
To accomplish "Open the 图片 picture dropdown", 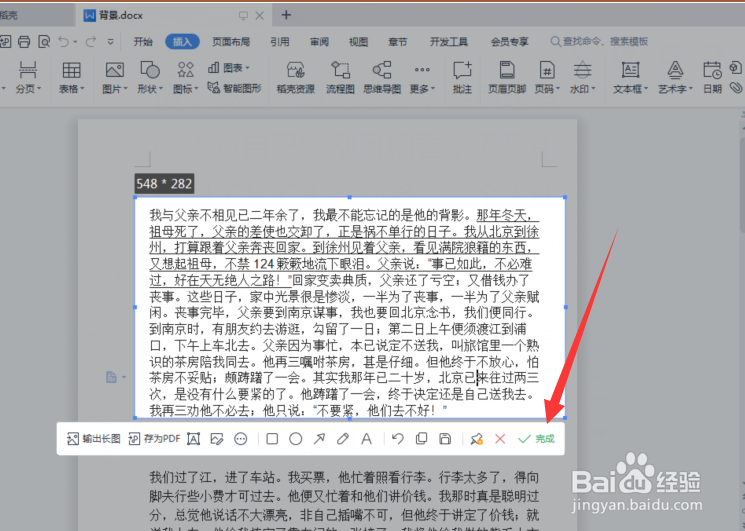I will [x=115, y=77].
